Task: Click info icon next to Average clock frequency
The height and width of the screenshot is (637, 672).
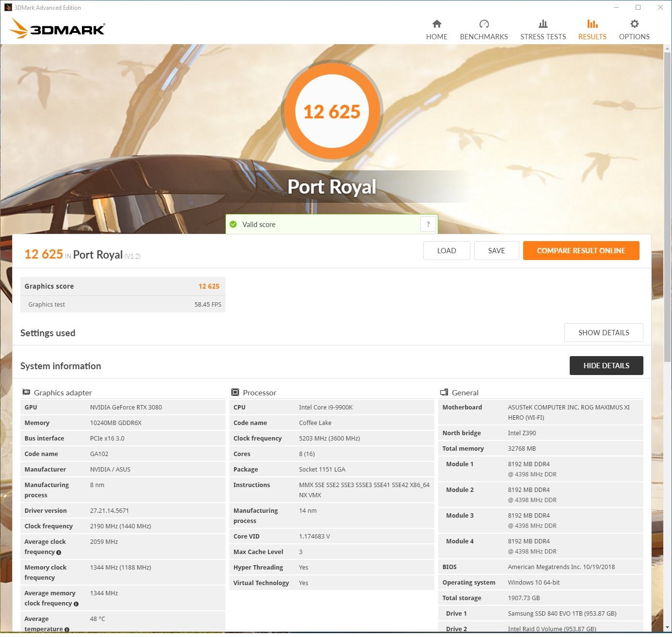Action: [59, 553]
